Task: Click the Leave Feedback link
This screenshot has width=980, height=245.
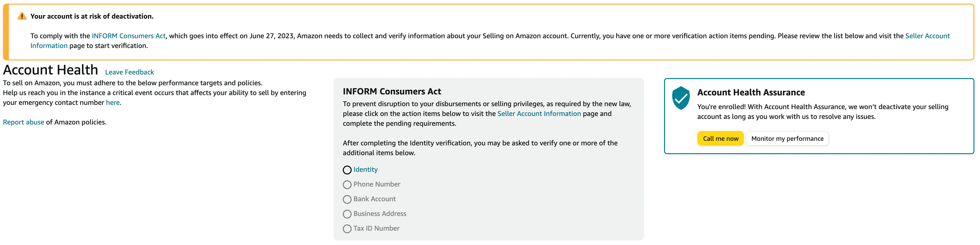Action: (129, 72)
